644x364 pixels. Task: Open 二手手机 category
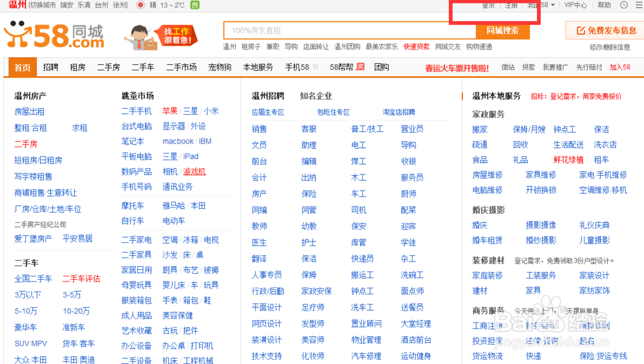137,111
